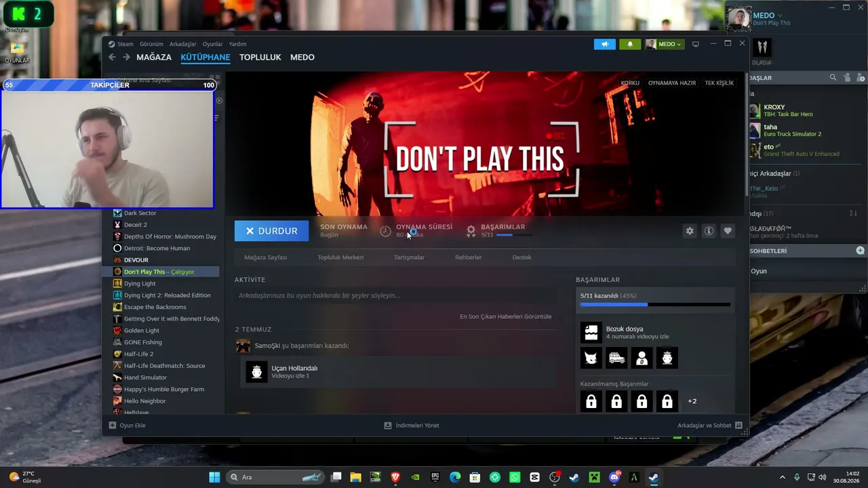The width and height of the screenshot is (868, 488).
Task: Open the Windows Start menu
Action: [214, 477]
